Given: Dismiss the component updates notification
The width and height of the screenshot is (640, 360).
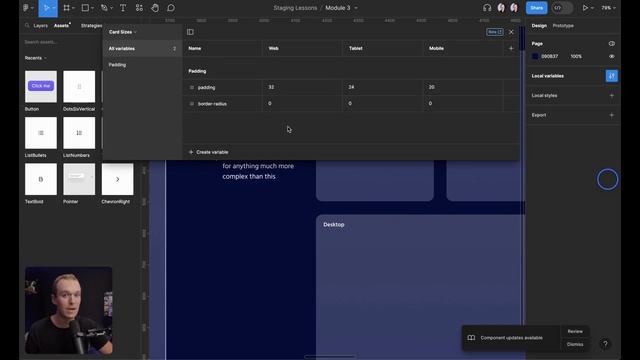Looking at the screenshot, I should click(575, 344).
